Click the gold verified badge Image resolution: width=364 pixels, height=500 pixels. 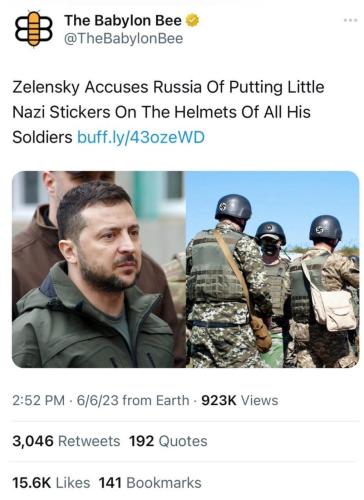(x=192, y=21)
